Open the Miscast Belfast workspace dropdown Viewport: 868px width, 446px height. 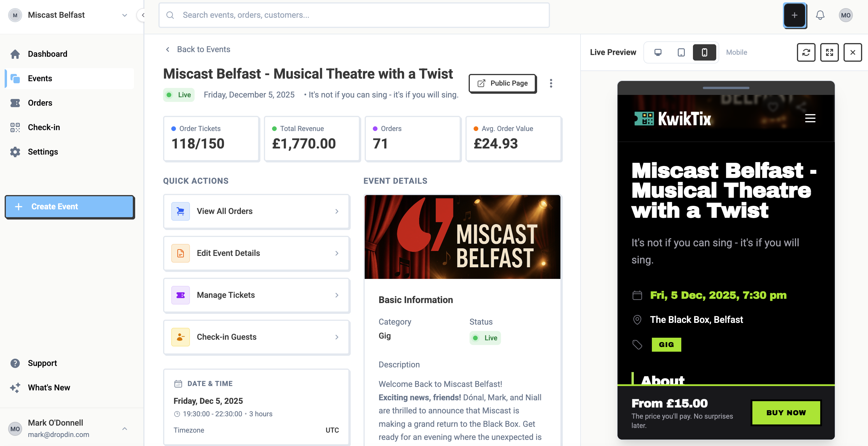[x=125, y=15]
